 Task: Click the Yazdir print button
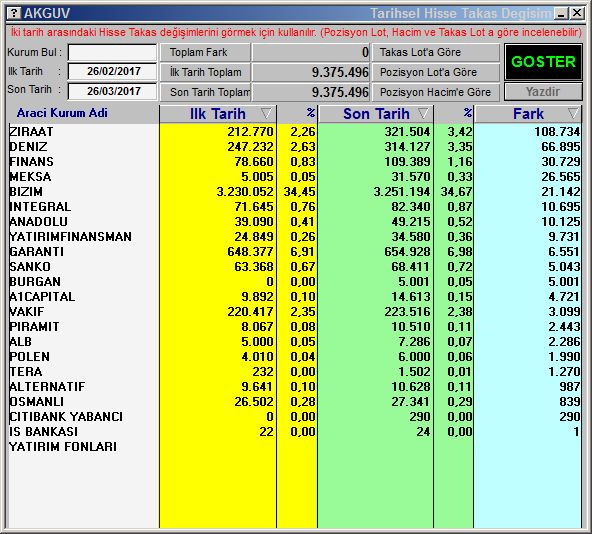tap(543, 91)
